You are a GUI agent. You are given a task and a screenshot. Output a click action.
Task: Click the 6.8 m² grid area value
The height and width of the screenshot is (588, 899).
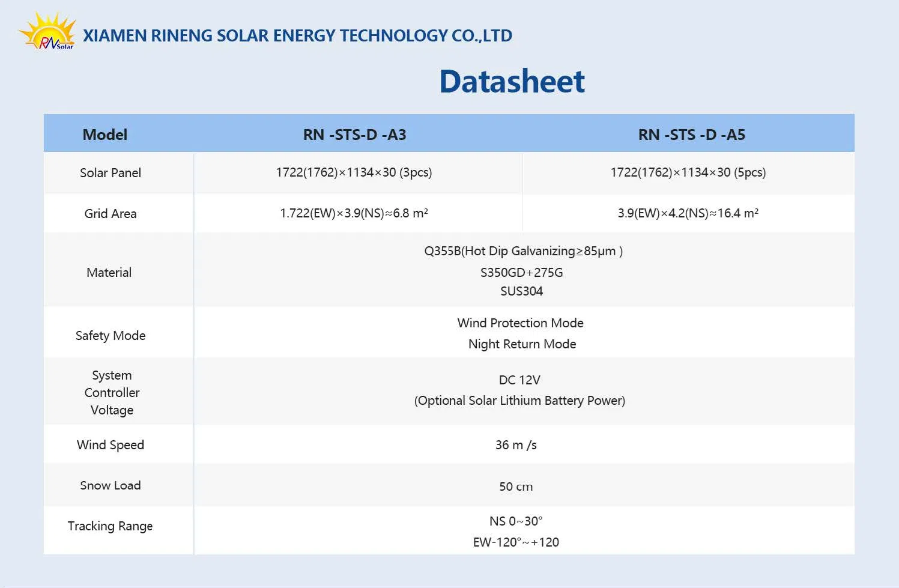click(x=354, y=213)
